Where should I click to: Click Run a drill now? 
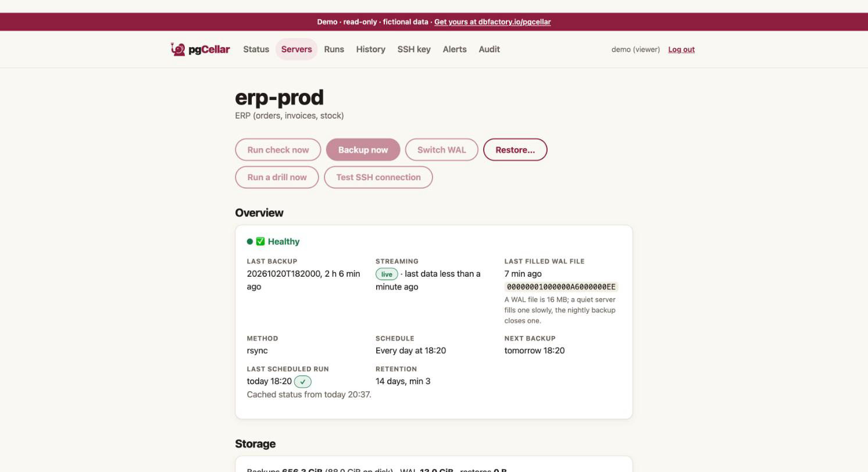click(277, 177)
